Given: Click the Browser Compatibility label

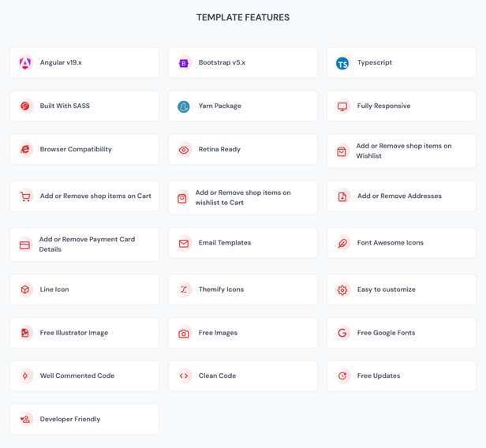Looking at the screenshot, I should [x=76, y=150].
